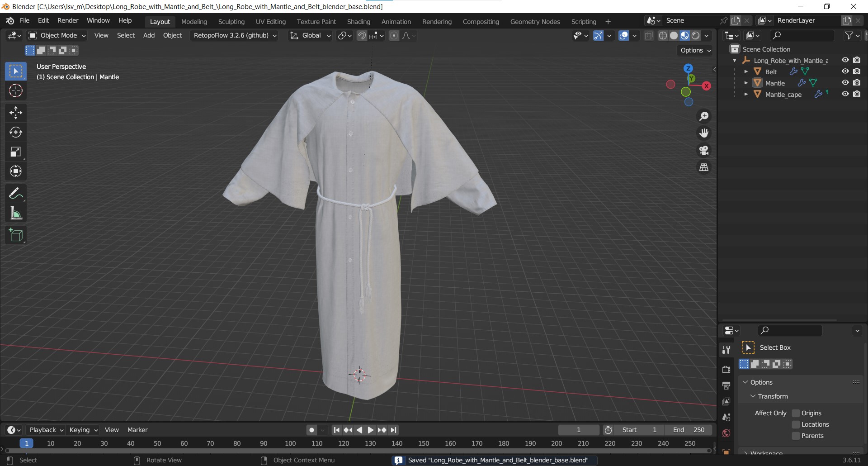Open viewport Options dropdown
Image resolution: width=868 pixels, height=466 pixels.
tap(695, 50)
